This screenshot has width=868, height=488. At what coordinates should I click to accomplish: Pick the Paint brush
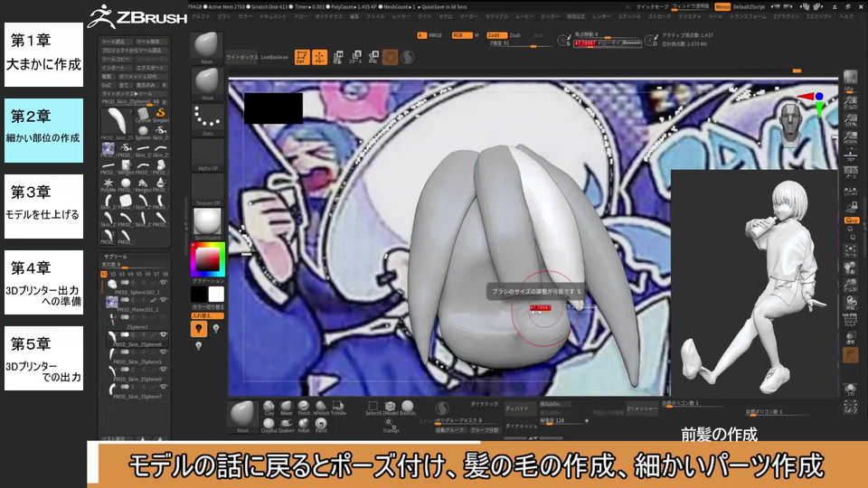320,426
